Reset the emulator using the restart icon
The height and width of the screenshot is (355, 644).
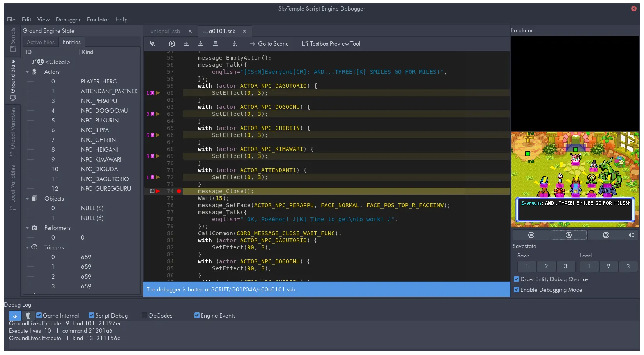pos(606,235)
